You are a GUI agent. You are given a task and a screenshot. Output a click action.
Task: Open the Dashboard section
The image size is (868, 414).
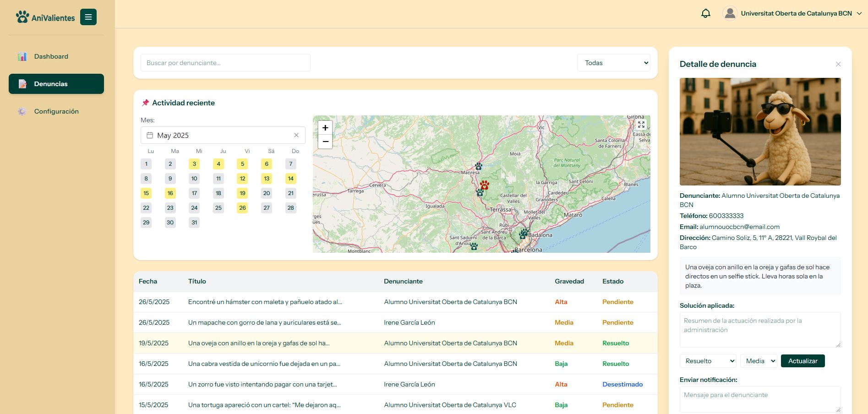tap(56, 56)
